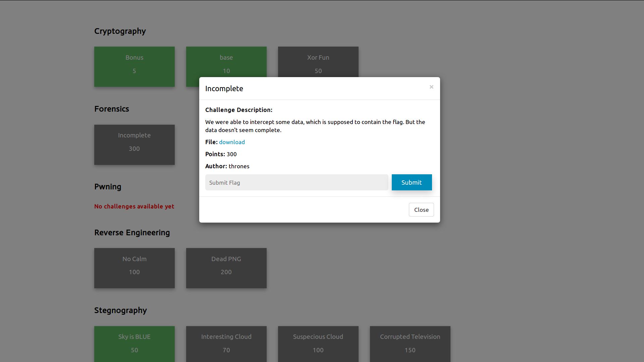Image resolution: width=644 pixels, height=362 pixels.
Task: Open the Sky is BLUE challenge tile
Action: [134, 343]
